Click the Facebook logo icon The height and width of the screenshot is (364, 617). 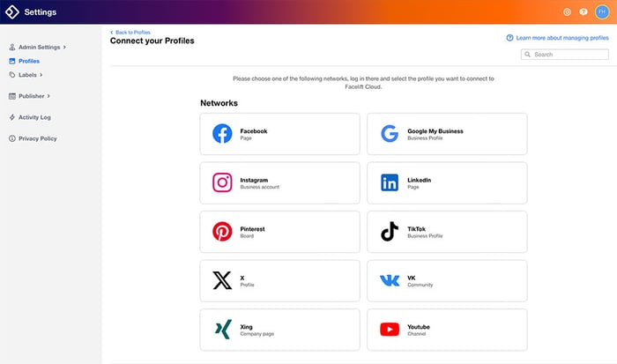[x=222, y=134]
